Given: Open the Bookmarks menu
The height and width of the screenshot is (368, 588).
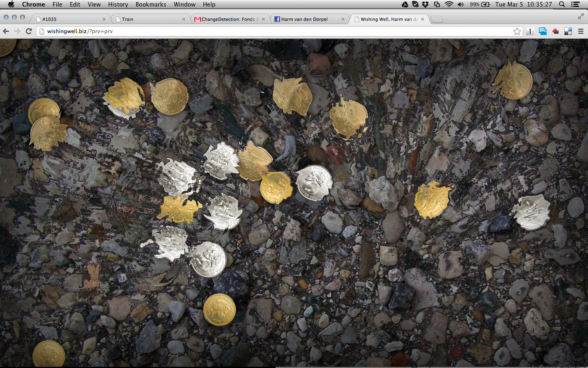Looking at the screenshot, I should [151, 4].
